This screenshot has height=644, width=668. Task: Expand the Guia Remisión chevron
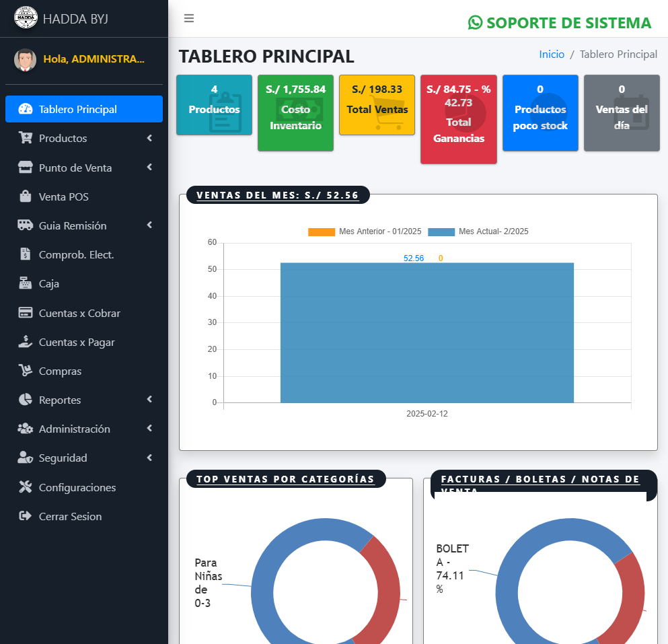tap(149, 225)
